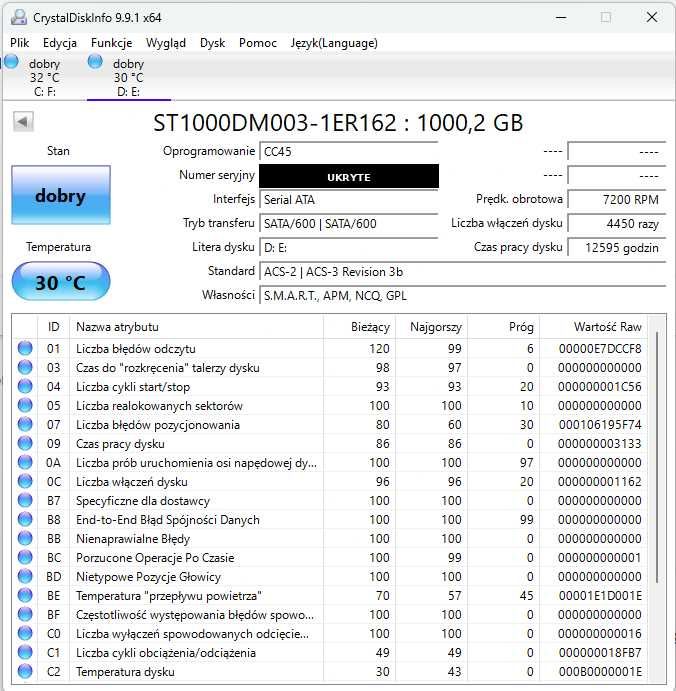Open the Dysk menu
The width and height of the screenshot is (676, 691).
tap(212, 43)
